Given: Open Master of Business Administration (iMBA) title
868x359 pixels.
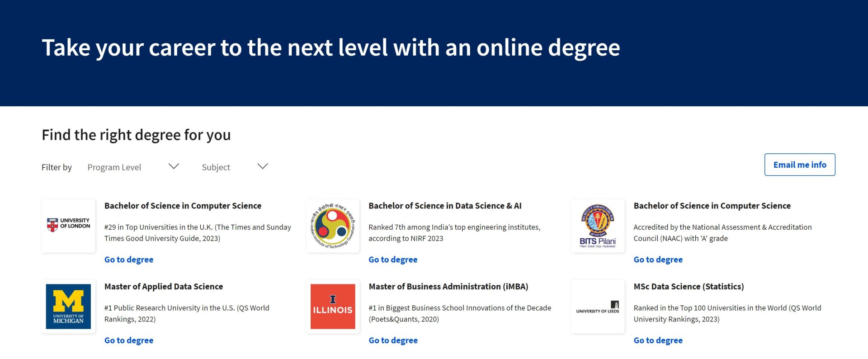Looking at the screenshot, I should tap(448, 286).
